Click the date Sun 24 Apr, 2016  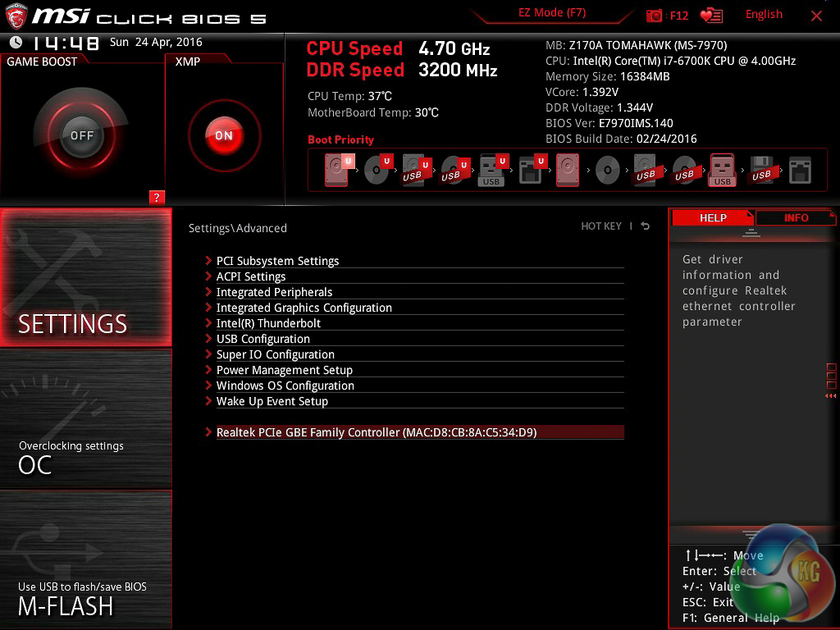[156, 43]
